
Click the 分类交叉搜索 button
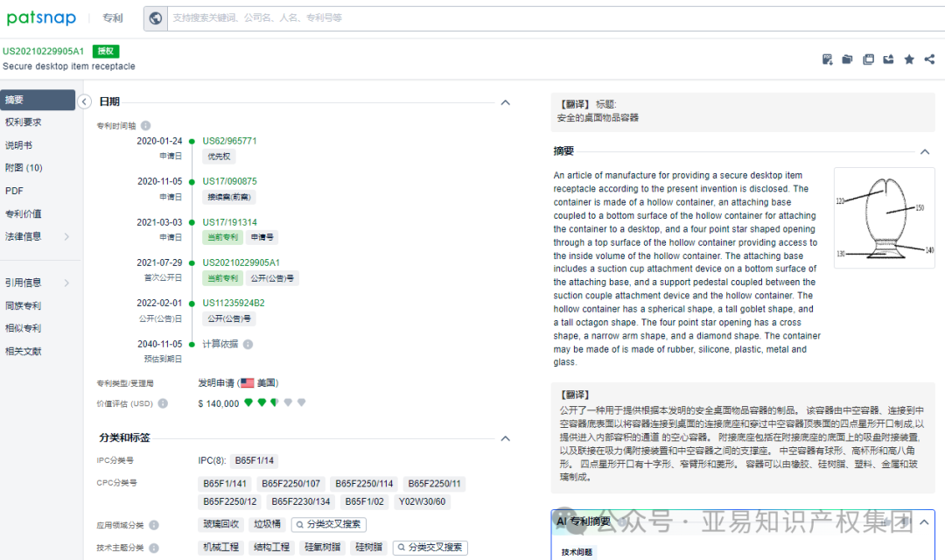pos(331,523)
